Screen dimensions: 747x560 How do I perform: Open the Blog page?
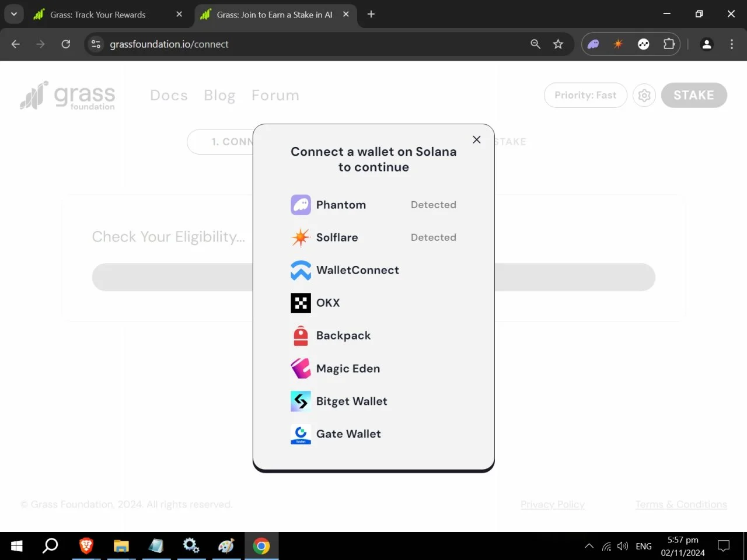coord(219,95)
